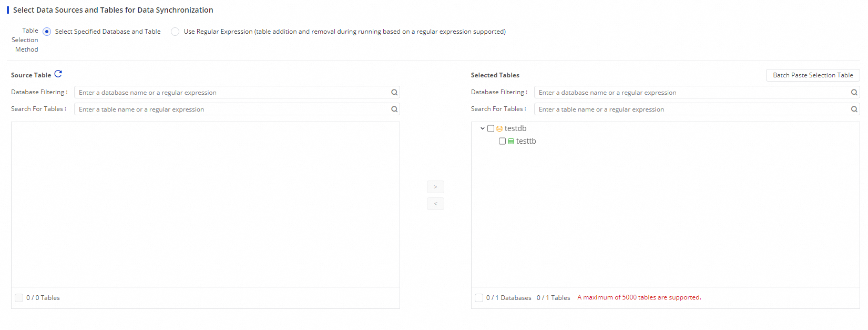Screen dimensions: 868x330
Task: Focus the source Database Filtering input
Action: pyautogui.click(x=231, y=93)
